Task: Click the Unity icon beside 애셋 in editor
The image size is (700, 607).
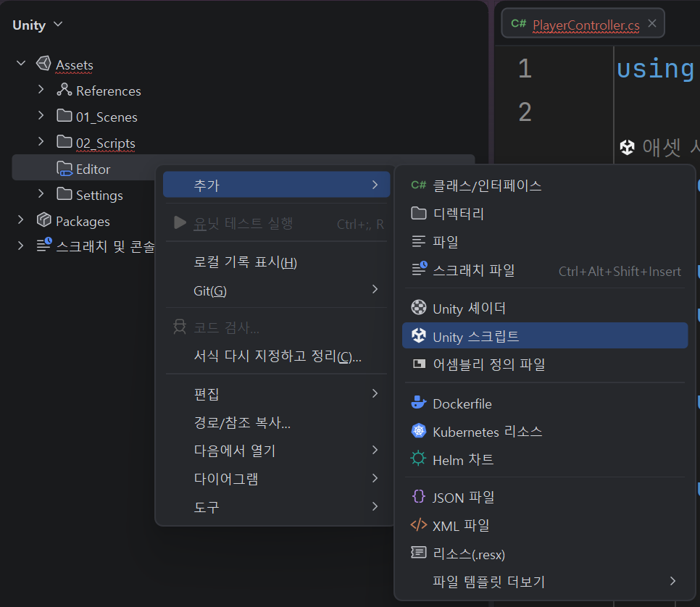Action: tap(628, 147)
